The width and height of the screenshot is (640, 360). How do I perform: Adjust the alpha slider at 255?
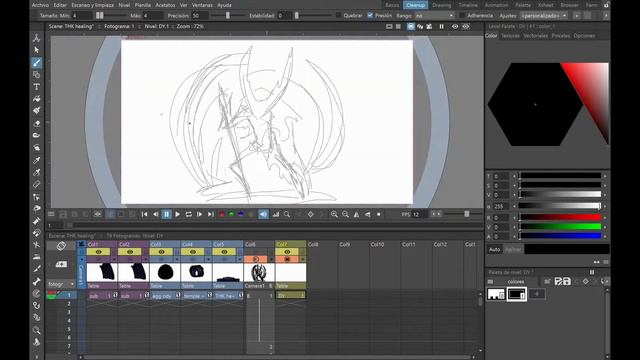560,206
